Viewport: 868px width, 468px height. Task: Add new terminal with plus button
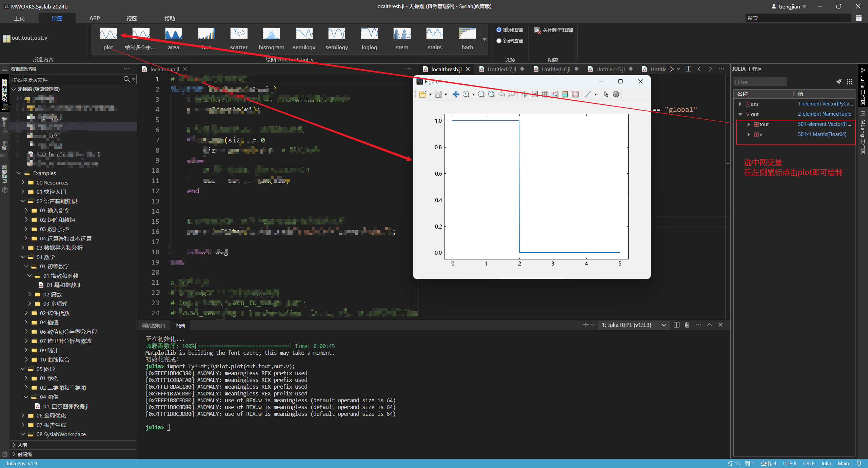pos(586,325)
